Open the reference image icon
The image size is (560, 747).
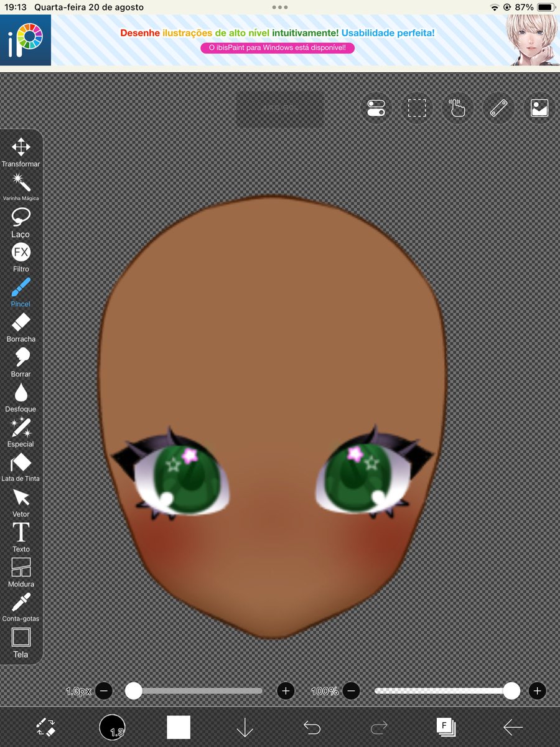coord(539,108)
